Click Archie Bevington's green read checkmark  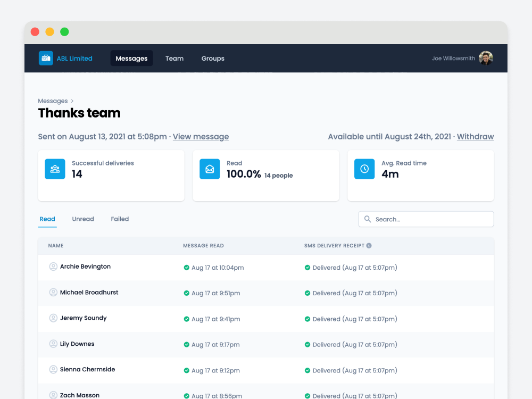coord(186,268)
